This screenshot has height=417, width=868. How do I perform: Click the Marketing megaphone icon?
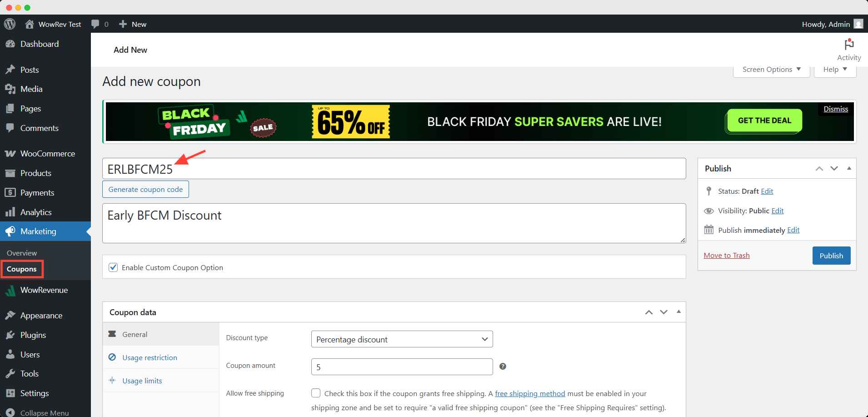[x=10, y=231]
